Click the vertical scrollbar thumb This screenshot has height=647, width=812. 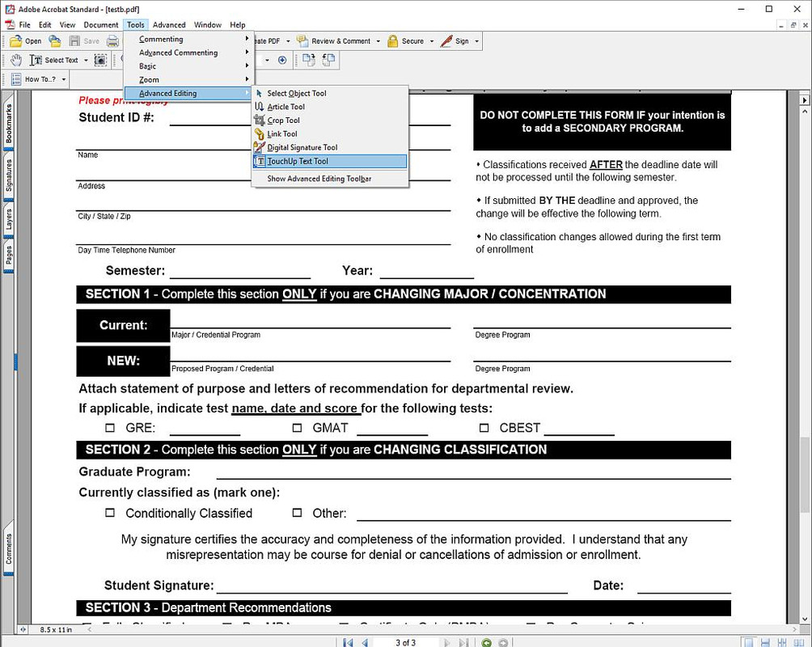804,475
